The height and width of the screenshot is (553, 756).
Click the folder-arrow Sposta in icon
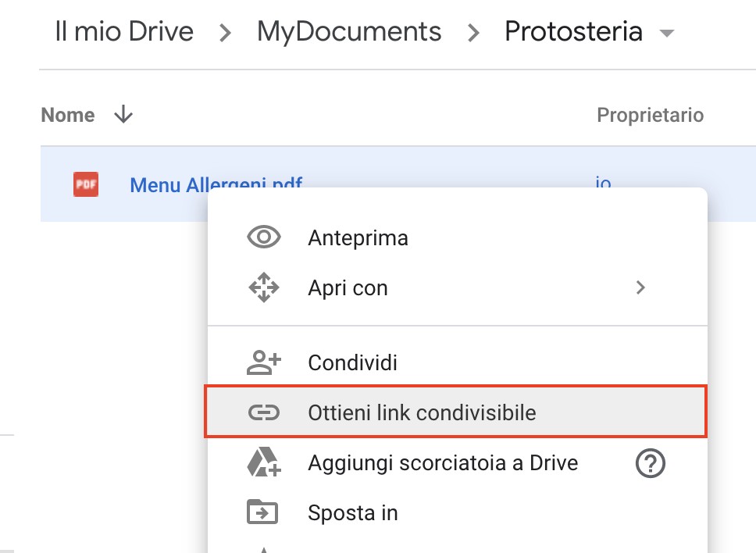[x=262, y=512]
